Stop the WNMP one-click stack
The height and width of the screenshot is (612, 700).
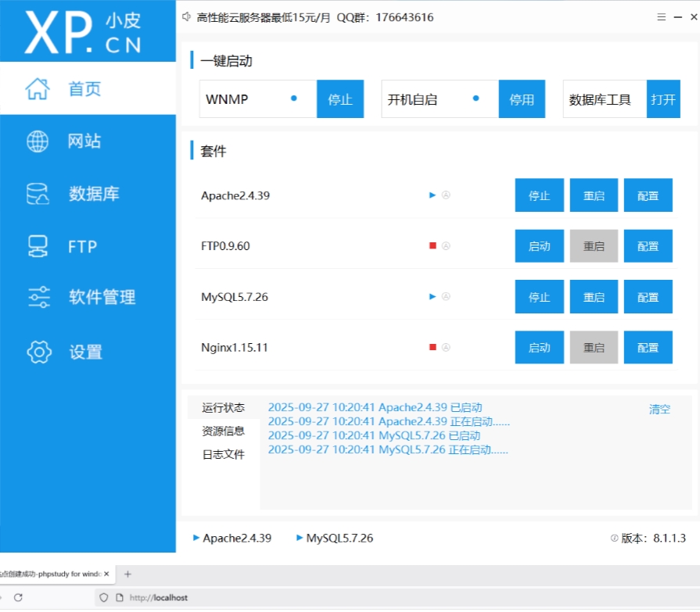340,99
